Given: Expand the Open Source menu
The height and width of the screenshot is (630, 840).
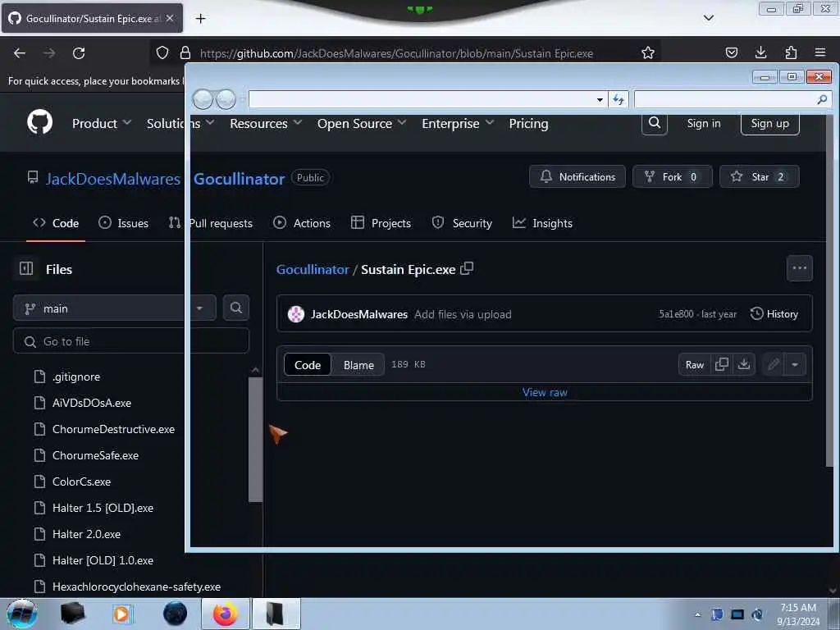Looking at the screenshot, I should click(362, 123).
